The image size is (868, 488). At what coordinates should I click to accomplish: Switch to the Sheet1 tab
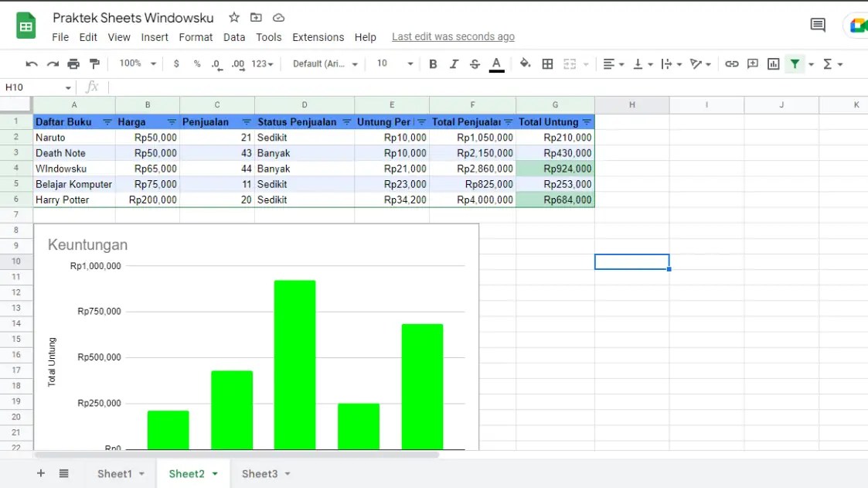pos(114,473)
